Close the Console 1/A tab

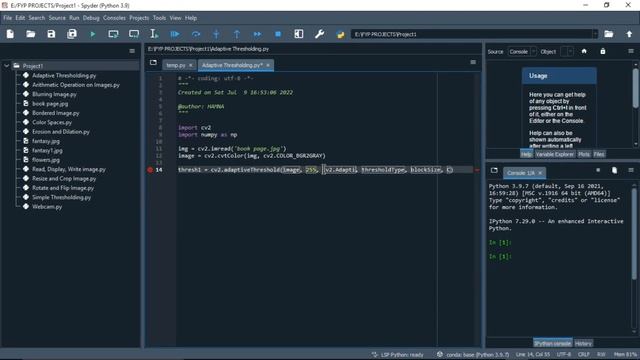click(x=540, y=173)
